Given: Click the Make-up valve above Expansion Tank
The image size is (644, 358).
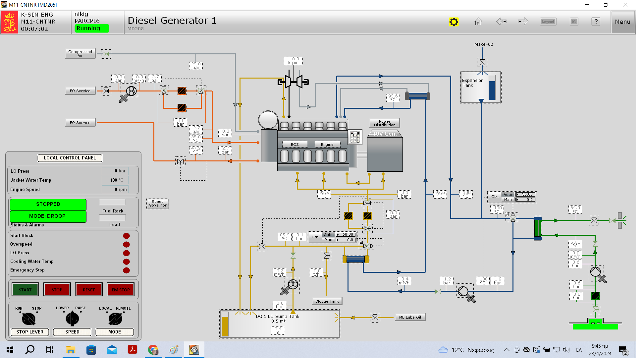Looking at the screenshot, I should tap(483, 62).
